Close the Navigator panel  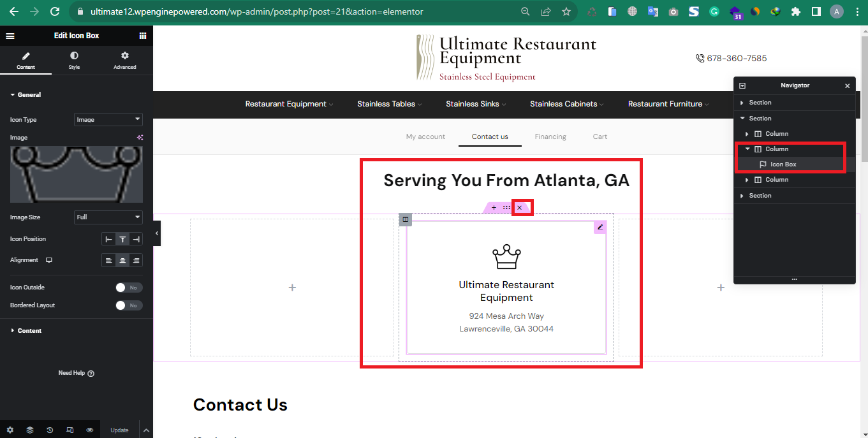[x=848, y=85]
